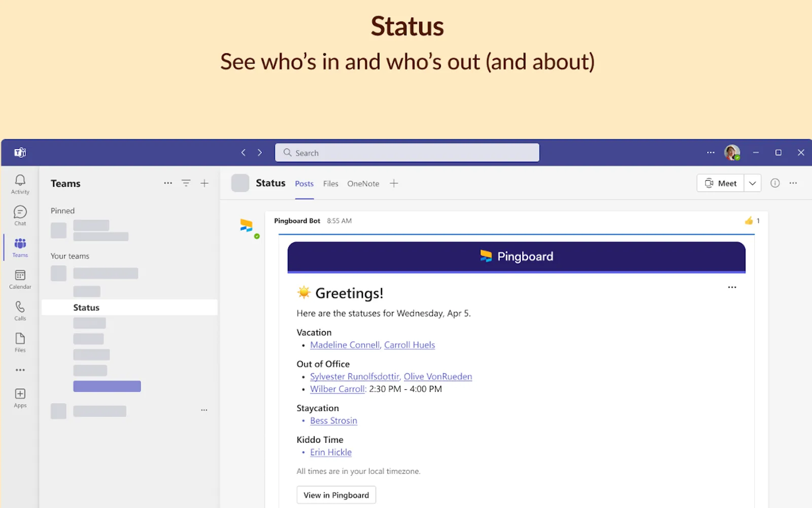Open the Chat section

[x=20, y=216]
